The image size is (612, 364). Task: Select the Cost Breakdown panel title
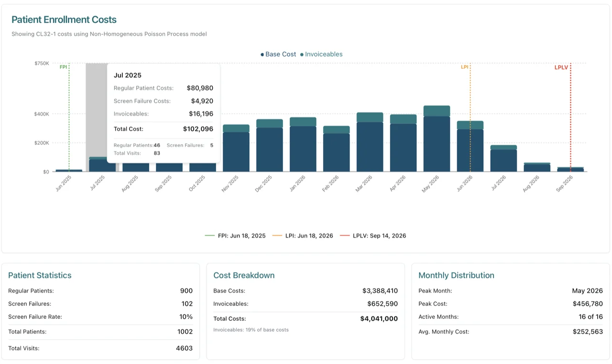coord(244,275)
